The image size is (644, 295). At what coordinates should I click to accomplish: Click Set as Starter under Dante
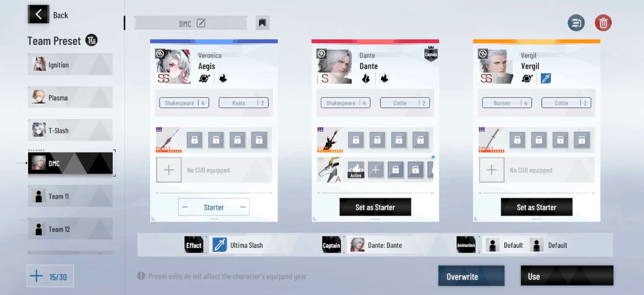coord(375,207)
